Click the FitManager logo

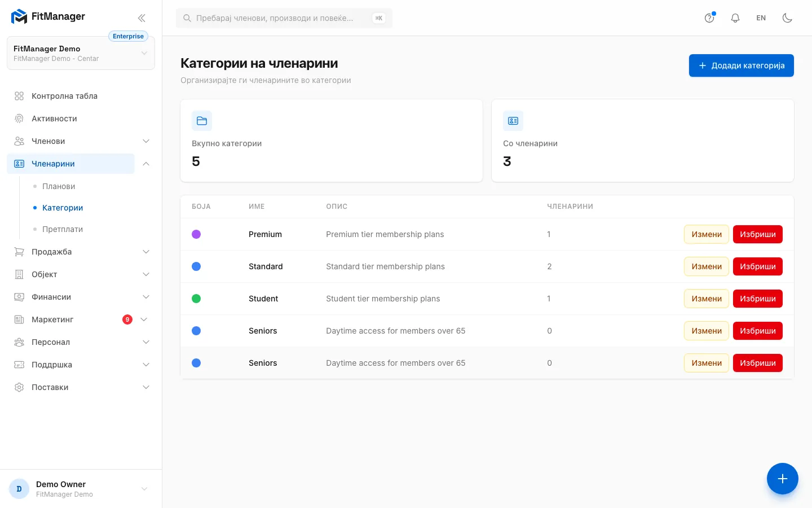[48, 17]
